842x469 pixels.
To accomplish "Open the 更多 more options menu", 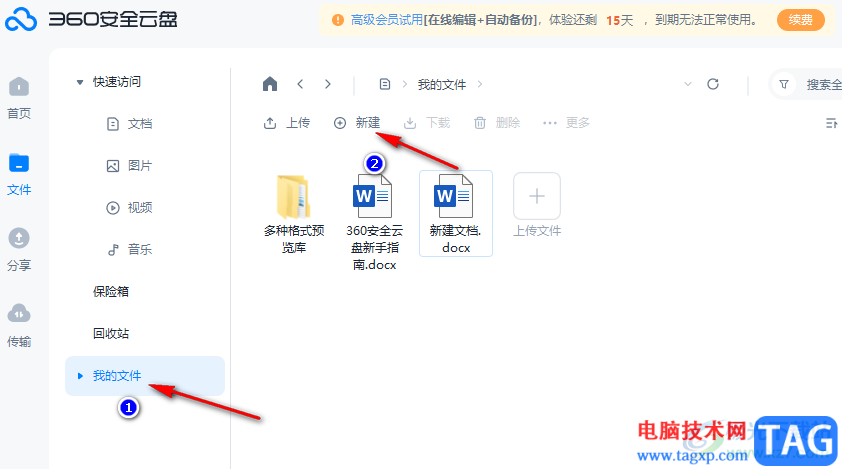I will 566,123.
